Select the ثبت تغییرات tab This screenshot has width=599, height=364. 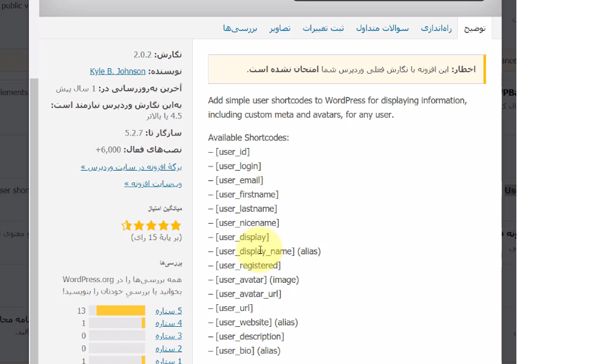(323, 28)
